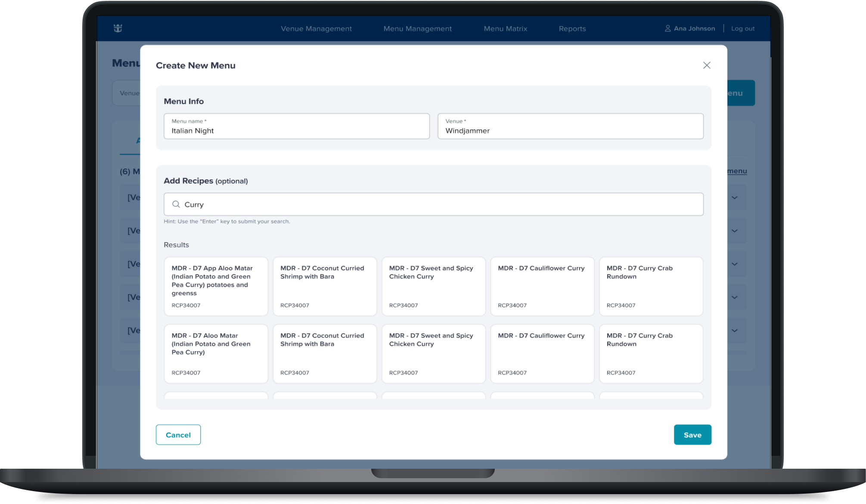Expand the fifth venue row chevron
866x504 pixels.
coord(735,331)
